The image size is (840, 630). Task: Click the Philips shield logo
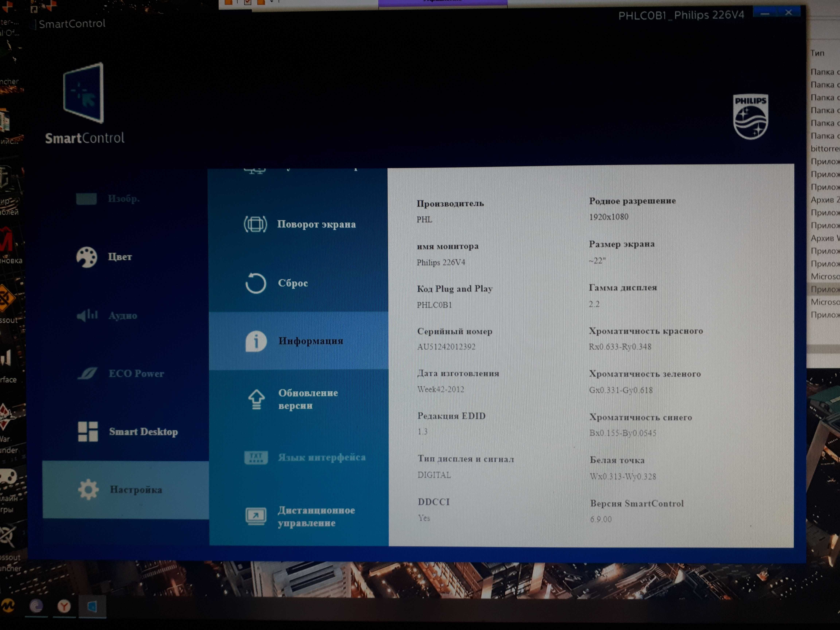(750, 117)
